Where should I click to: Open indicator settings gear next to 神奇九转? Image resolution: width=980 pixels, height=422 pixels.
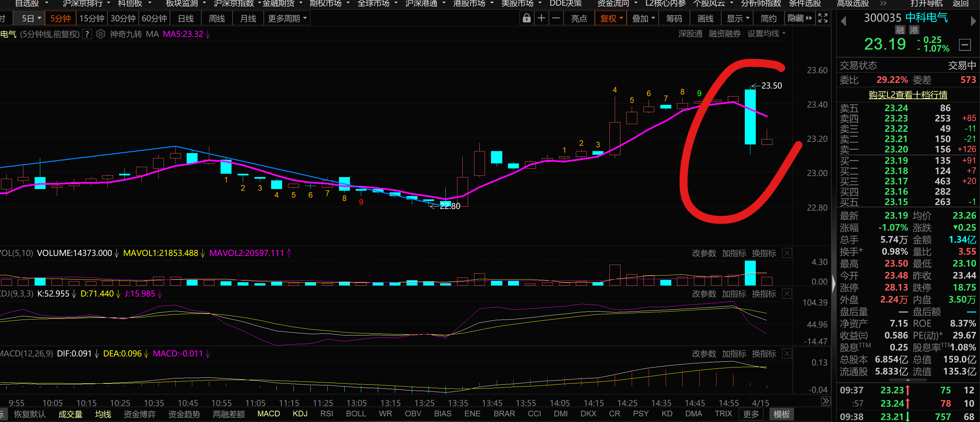click(x=100, y=34)
